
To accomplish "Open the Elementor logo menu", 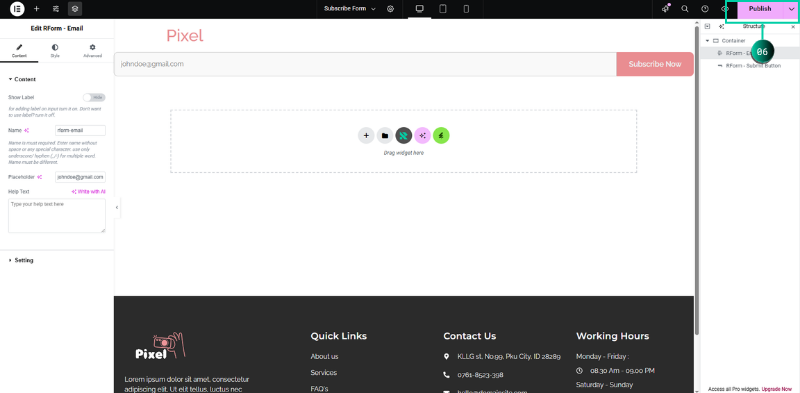I will coord(17,9).
